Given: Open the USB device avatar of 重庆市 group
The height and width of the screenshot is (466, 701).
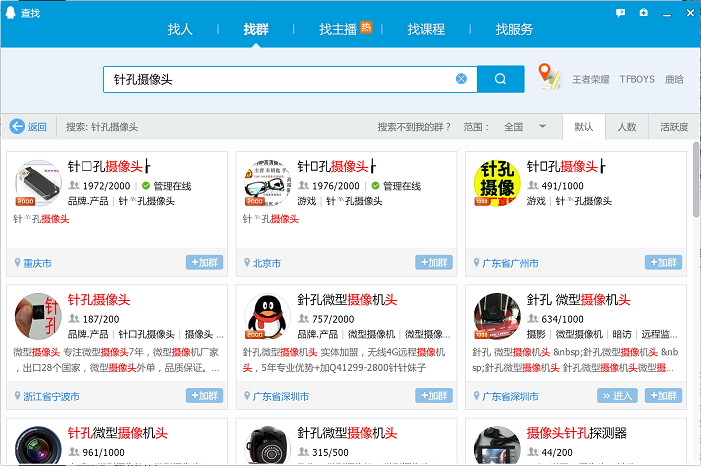Looking at the screenshot, I should point(38,183).
